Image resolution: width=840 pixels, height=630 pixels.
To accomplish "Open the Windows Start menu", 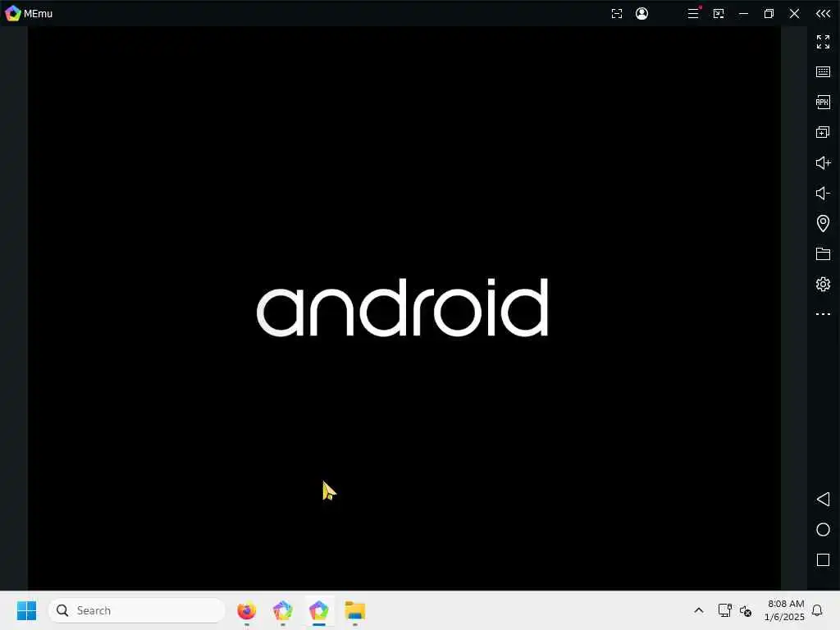I will coord(26,610).
